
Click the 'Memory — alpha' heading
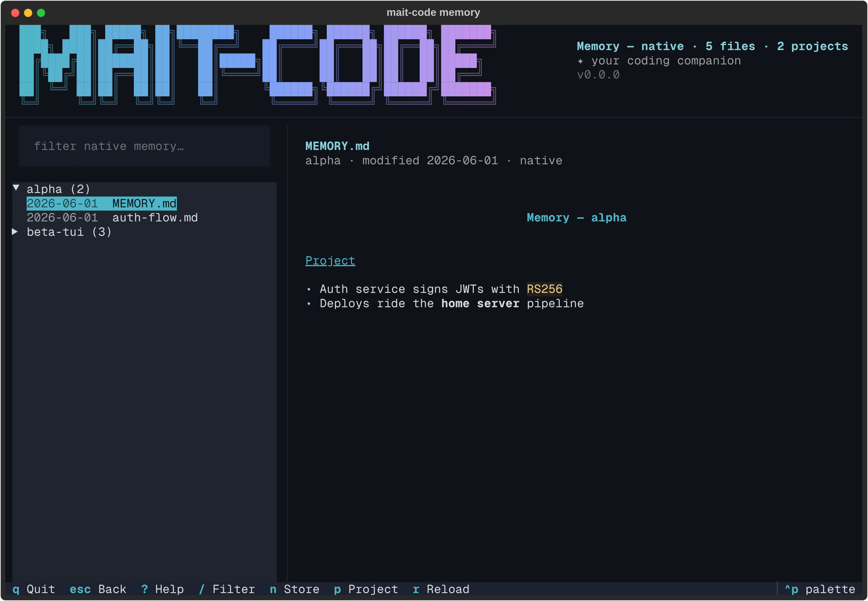tap(577, 218)
